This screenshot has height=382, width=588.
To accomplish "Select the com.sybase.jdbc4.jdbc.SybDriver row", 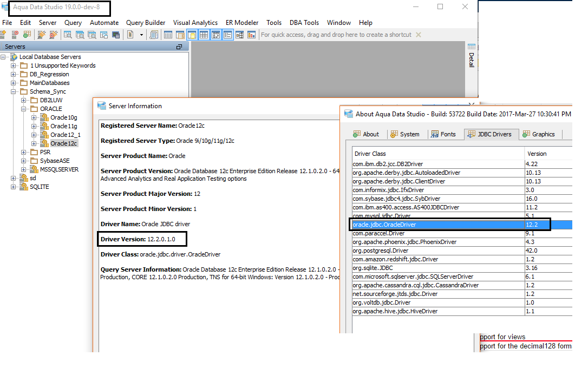I will [x=462, y=199].
